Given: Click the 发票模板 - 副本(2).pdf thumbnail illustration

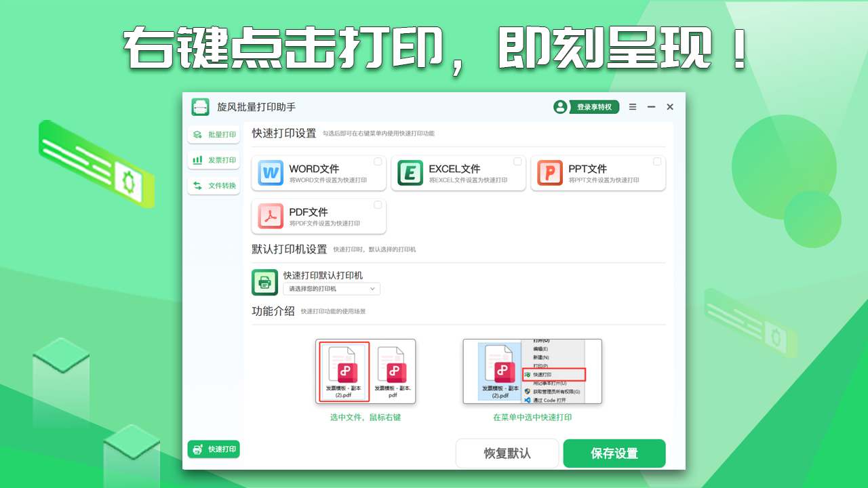Looking at the screenshot, I should 346,369.
